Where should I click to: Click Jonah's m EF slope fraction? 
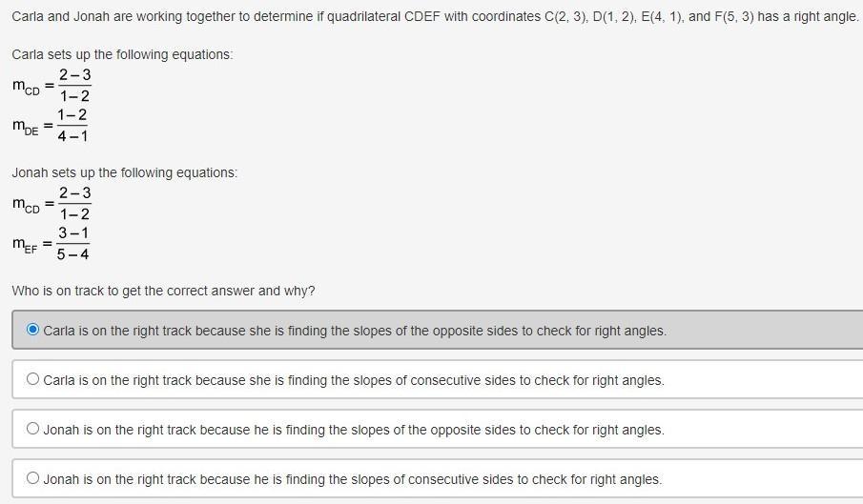pos(72,244)
